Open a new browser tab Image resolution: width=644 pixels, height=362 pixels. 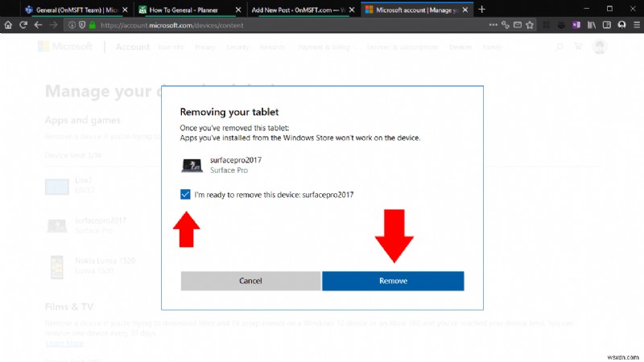481,10
